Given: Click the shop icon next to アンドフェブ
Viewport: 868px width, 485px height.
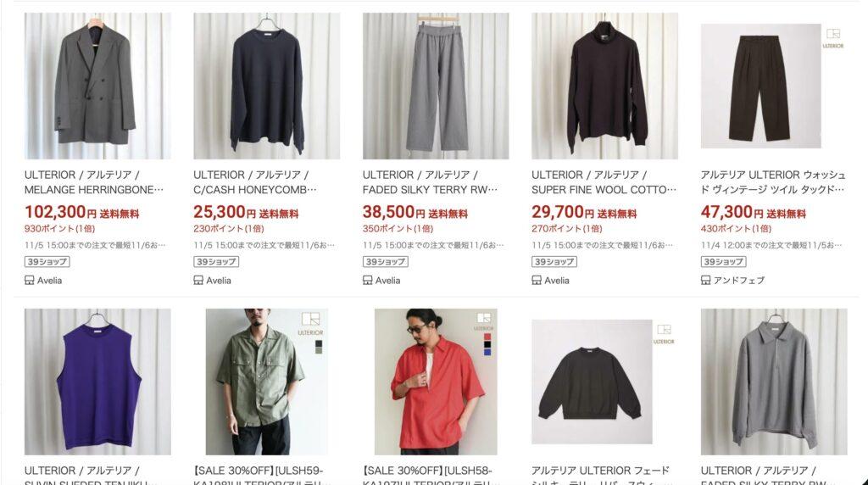Looking at the screenshot, I should (x=706, y=280).
